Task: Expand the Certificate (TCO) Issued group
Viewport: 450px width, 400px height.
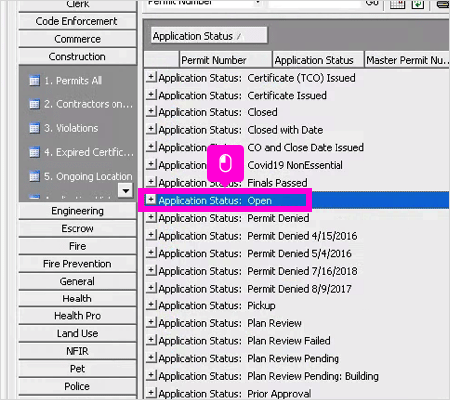Action: [x=151, y=77]
